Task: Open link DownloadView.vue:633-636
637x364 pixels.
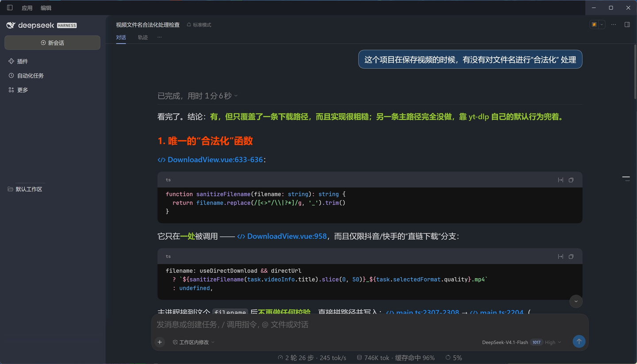Action: coord(210,160)
